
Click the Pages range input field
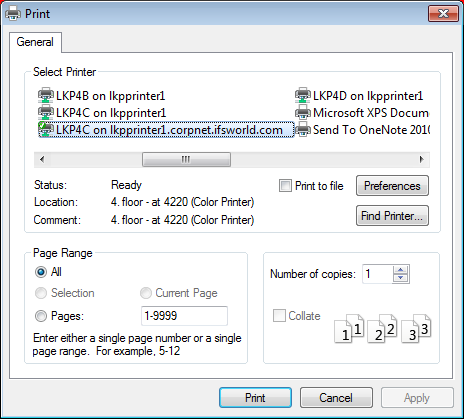point(184,316)
